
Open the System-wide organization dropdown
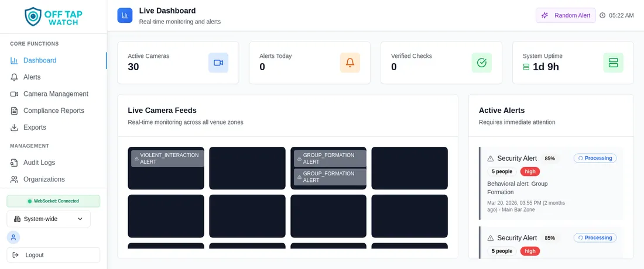[x=49, y=219]
